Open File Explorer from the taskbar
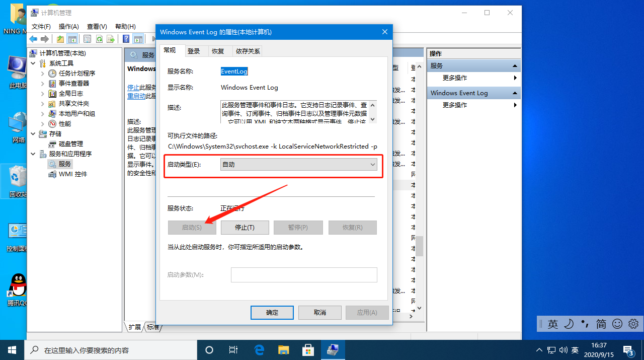Screen dimensions: 644x360 click(x=284, y=350)
